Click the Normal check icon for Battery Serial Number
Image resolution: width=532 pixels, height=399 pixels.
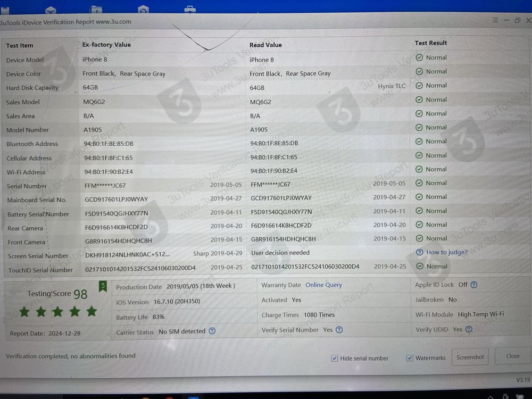coord(419,211)
